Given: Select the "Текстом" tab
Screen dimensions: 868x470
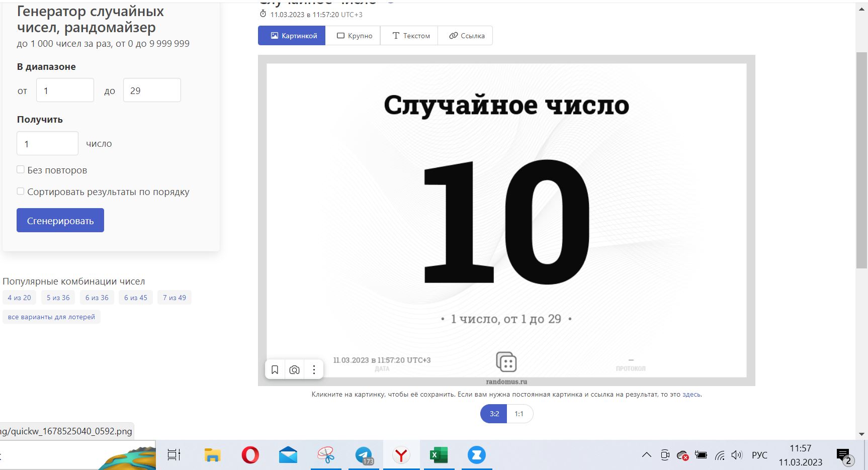Looking at the screenshot, I should tap(409, 36).
